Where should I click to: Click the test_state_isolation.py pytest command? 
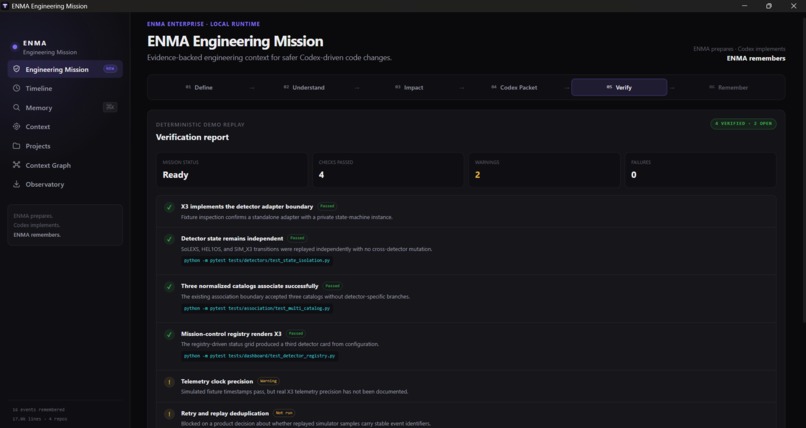[257, 260]
